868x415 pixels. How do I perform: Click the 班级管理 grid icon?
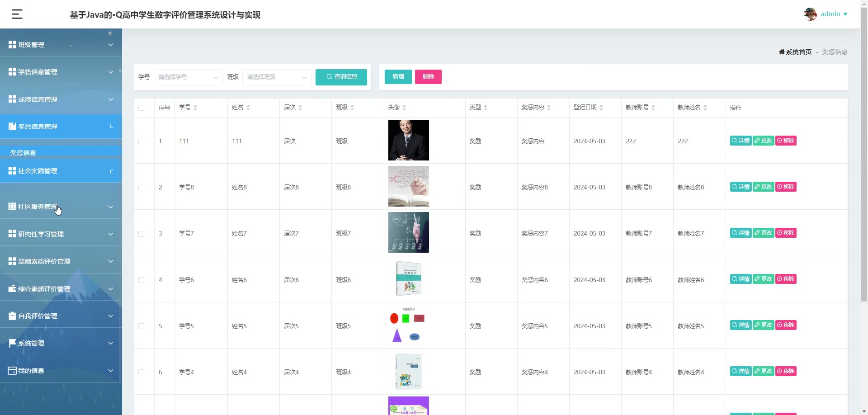[x=12, y=45]
